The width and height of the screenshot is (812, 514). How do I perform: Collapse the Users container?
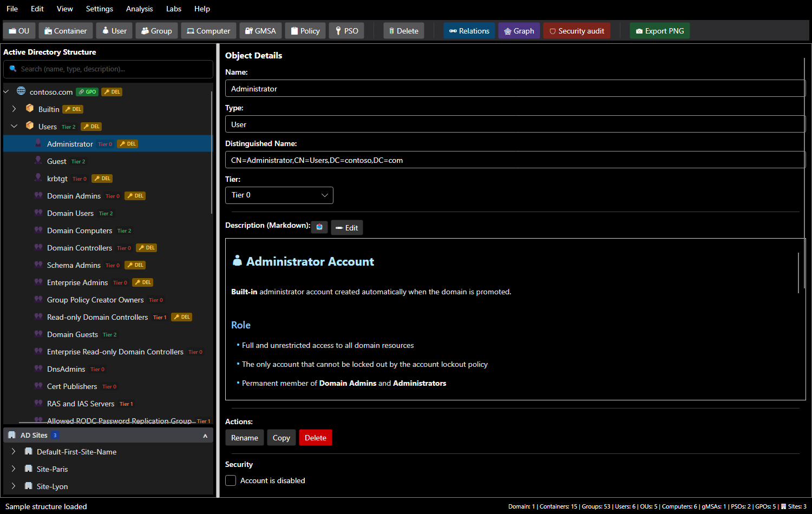click(x=14, y=126)
